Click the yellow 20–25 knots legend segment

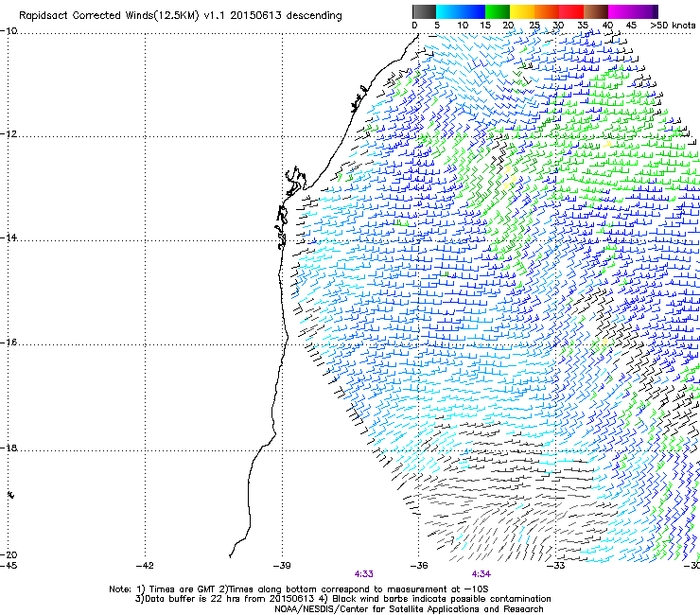pos(522,11)
